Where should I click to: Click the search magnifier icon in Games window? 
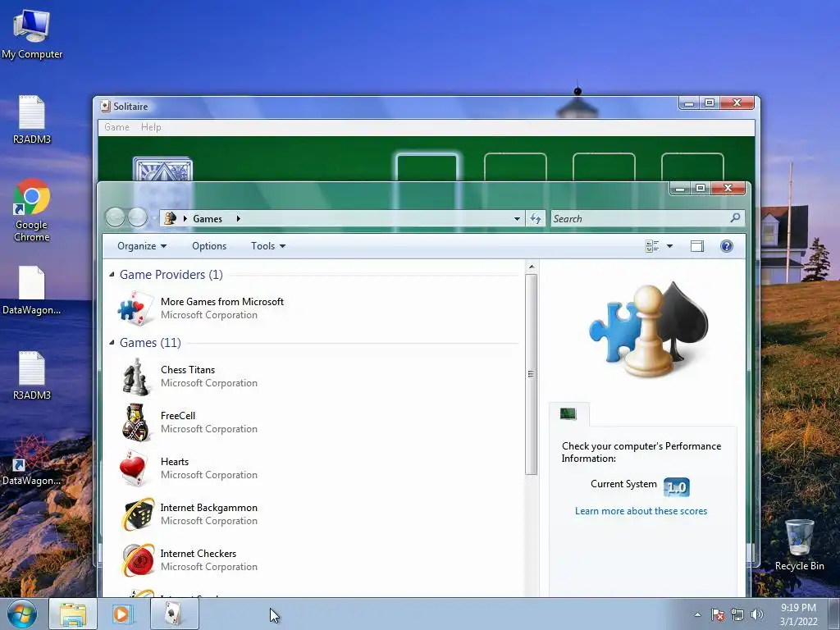[735, 217]
